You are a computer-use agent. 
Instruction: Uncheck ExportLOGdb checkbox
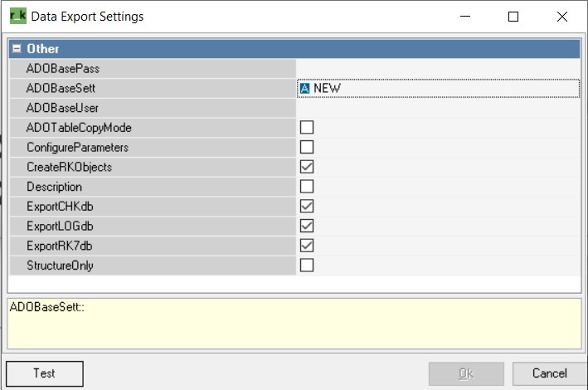coord(307,226)
